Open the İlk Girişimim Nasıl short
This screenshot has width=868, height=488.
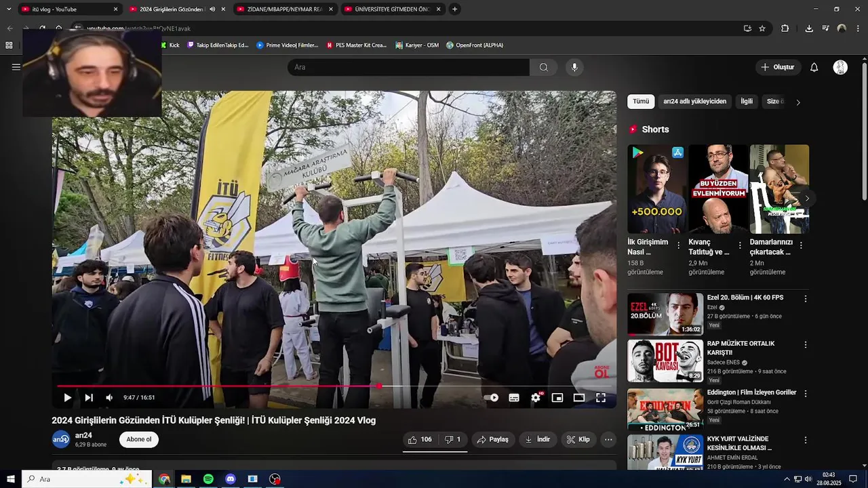click(656, 189)
